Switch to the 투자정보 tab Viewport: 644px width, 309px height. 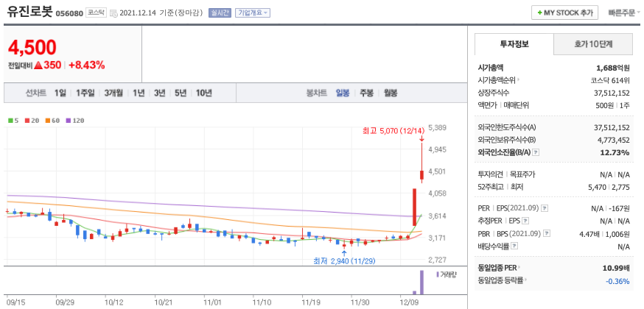pos(514,44)
